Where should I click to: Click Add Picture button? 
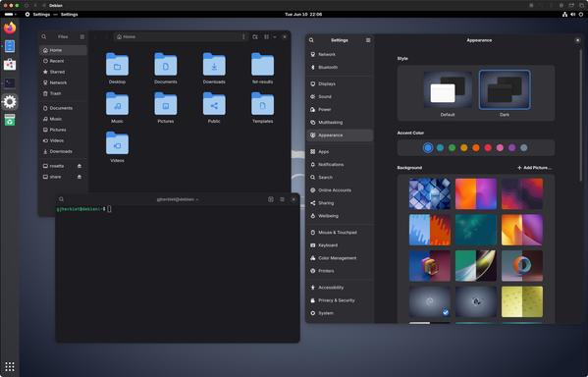tap(534, 168)
